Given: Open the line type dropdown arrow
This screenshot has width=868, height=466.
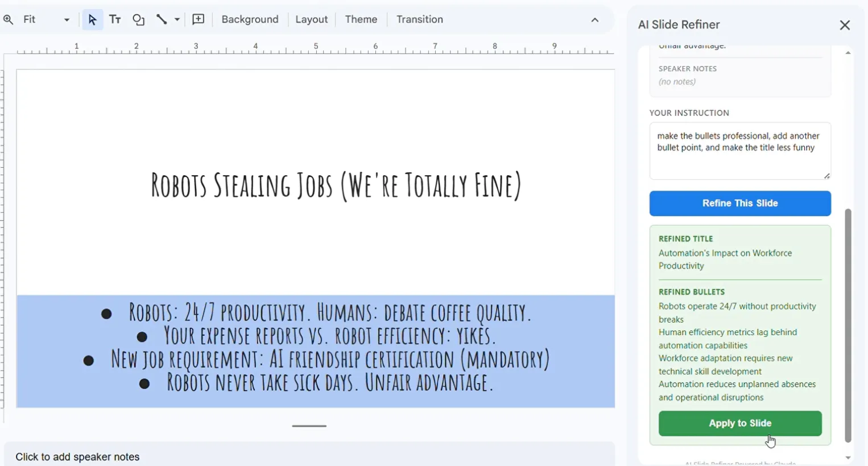Looking at the screenshot, I should click(177, 20).
